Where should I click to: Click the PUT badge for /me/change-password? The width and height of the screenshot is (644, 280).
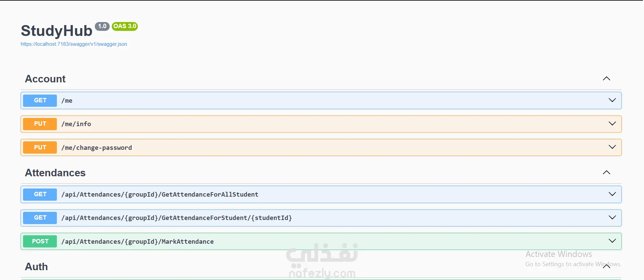pyautogui.click(x=40, y=147)
